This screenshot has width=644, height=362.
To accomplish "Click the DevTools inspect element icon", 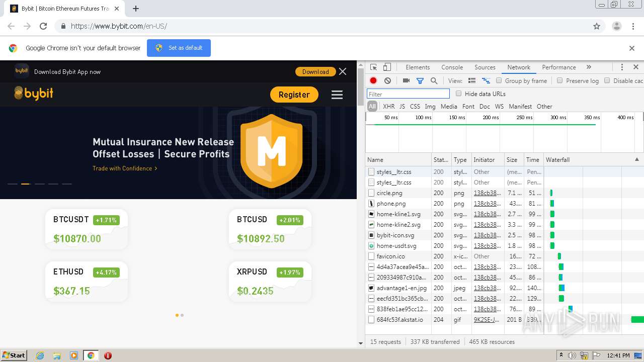I will (373, 67).
